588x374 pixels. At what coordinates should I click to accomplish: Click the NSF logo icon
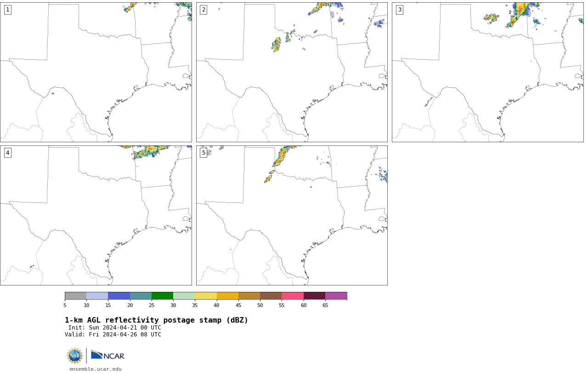75,356
